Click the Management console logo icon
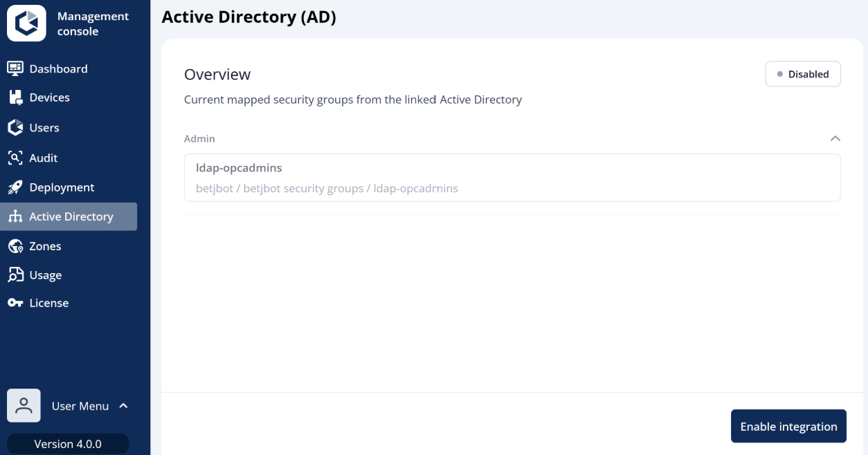Viewport: 868px width, 455px height. 26,23
